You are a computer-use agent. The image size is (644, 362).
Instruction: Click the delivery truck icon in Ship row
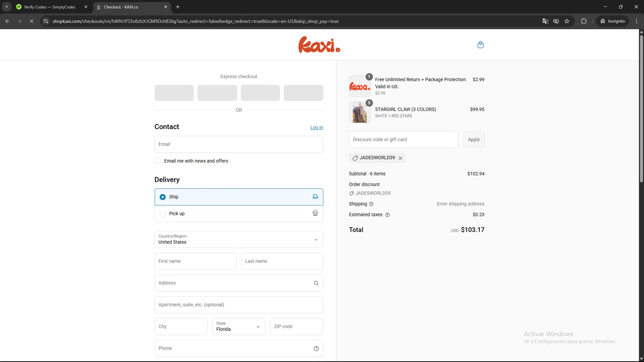315,197
